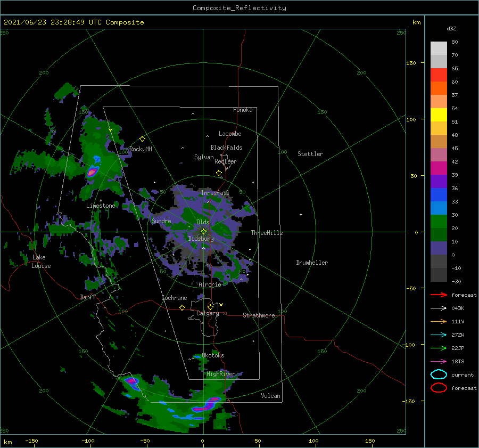Image resolution: width=479 pixels, height=448 pixels.
Task: Click the Sylvan label
Action: 204,157
